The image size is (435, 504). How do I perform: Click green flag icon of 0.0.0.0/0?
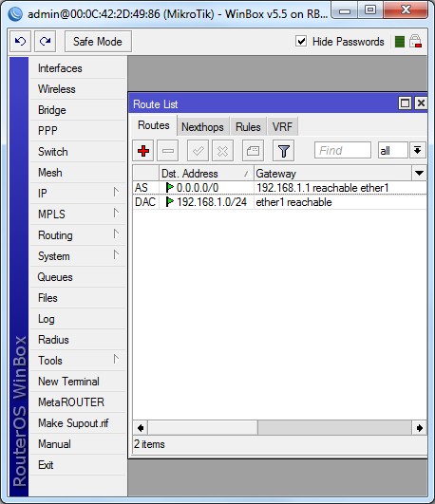(x=170, y=187)
